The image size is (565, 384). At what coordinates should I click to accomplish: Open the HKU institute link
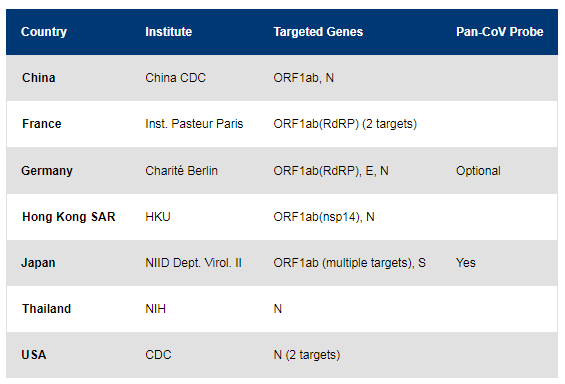[x=157, y=216]
